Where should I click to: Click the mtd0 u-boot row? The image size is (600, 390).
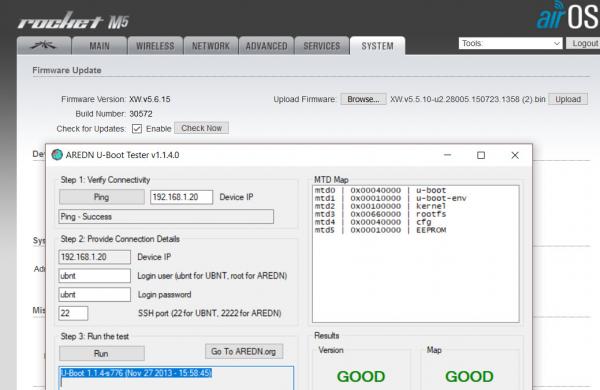(x=380, y=190)
